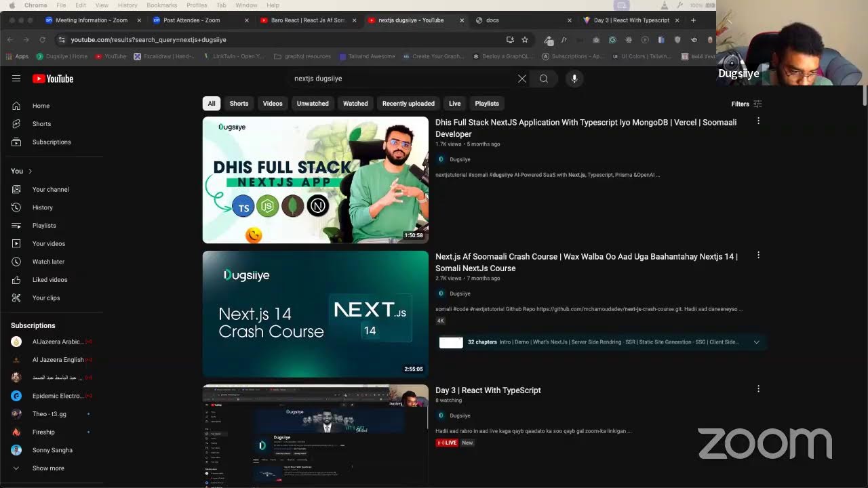Open the YouTube hamburger guide menu

click(x=16, y=79)
